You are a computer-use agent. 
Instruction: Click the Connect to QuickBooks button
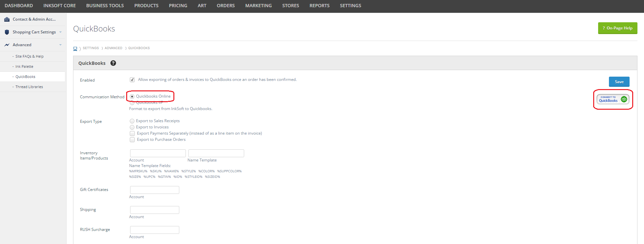pyautogui.click(x=613, y=99)
